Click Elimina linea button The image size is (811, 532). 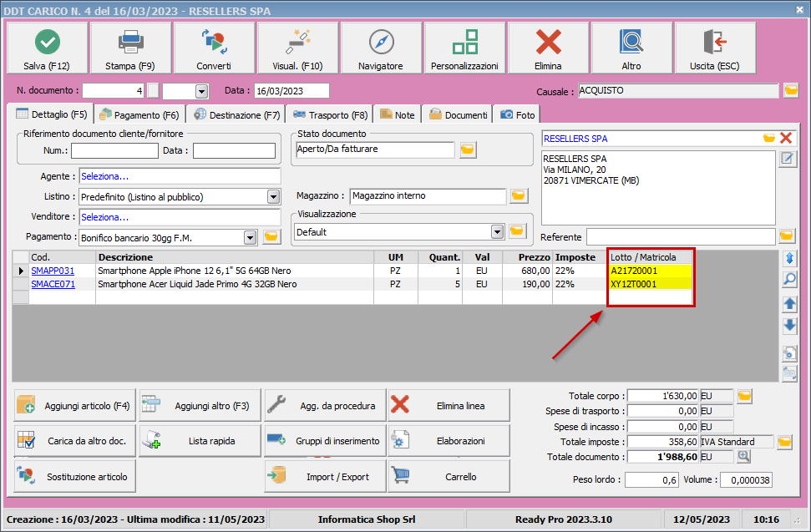coord(449,405)
